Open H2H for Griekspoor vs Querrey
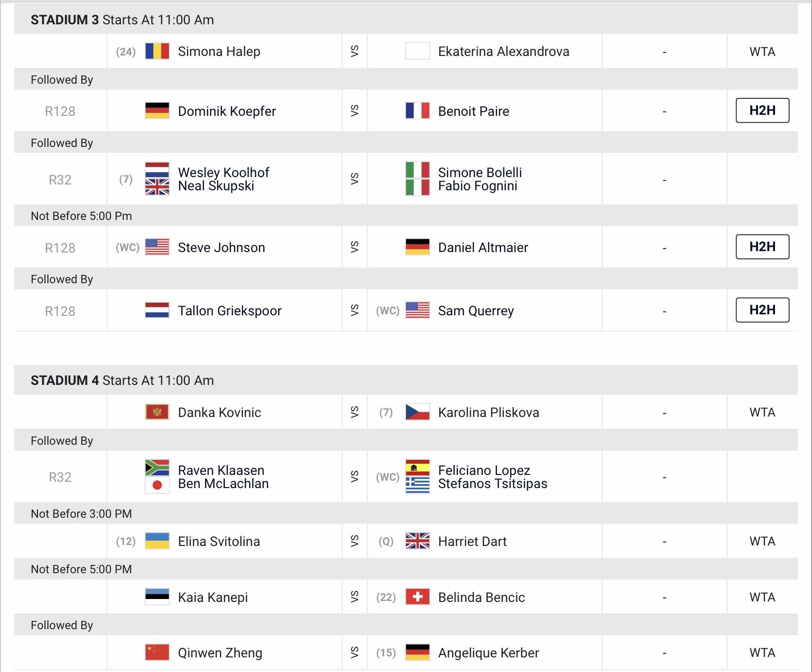This screenshot has height=672, width=812. 762,310
